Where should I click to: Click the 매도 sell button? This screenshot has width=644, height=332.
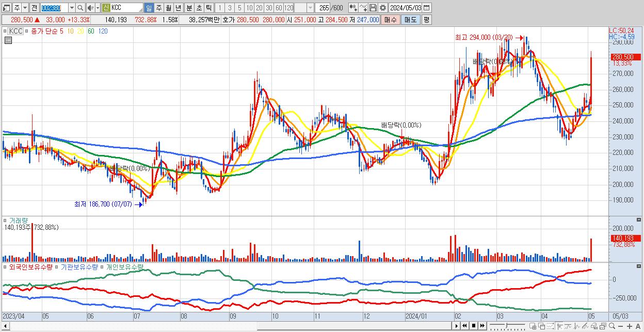click(x=410, y=20)
